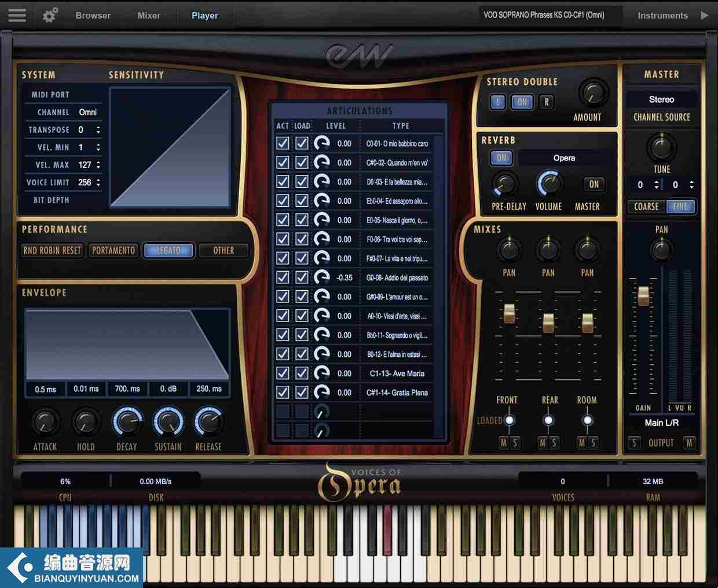Click the Voice Limit stepper arrows
Viewport: 718px width, 588px height.
[x=98, y=182]
